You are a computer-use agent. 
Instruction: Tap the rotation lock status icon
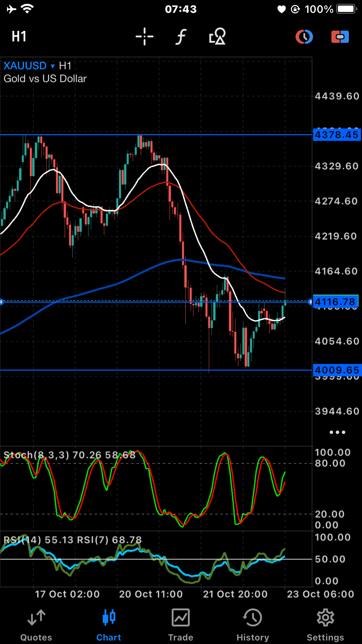click(295, 9)
